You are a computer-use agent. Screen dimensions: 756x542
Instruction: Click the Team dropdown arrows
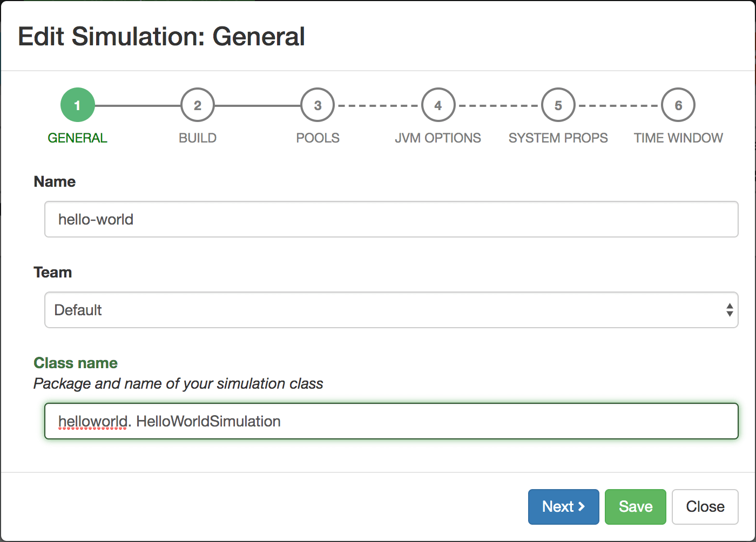(730, 310)
